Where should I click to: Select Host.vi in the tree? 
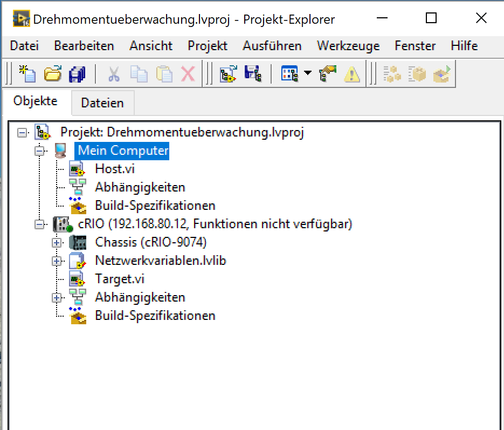click(x=115, y=169)
